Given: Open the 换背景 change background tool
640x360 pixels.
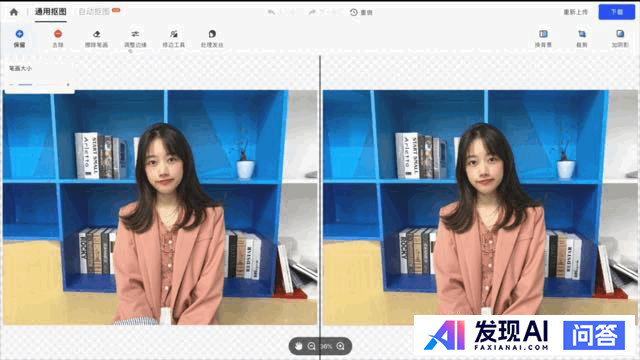Looking at the screenshot, I should click(x=543, y=38).
